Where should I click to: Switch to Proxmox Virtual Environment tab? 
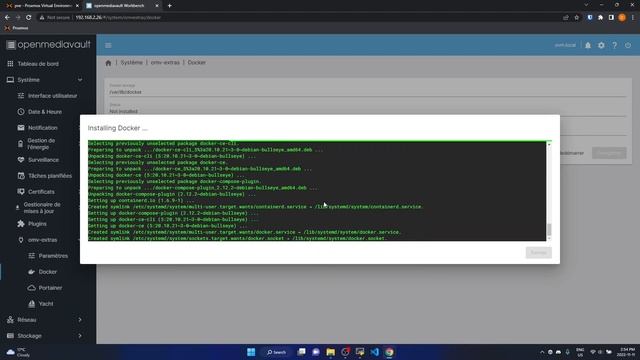tap(41, 6)
